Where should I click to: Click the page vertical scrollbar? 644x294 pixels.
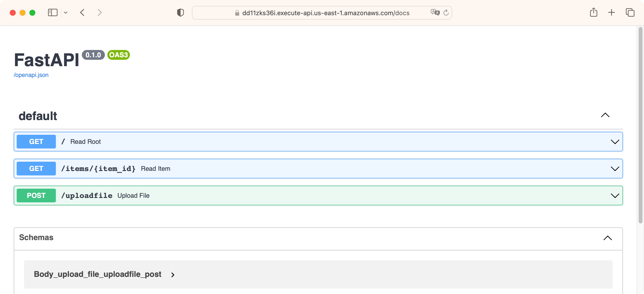click(640, 125)
